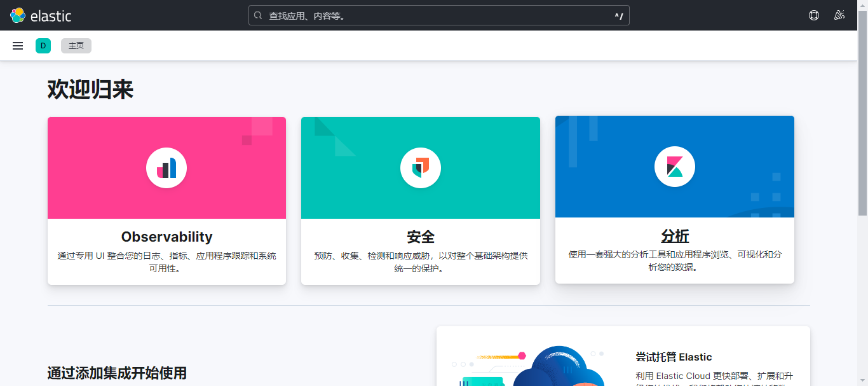This screenshot has height=386, width=868.
Task: Open the 安全 card title
Action: coord(421,237)
